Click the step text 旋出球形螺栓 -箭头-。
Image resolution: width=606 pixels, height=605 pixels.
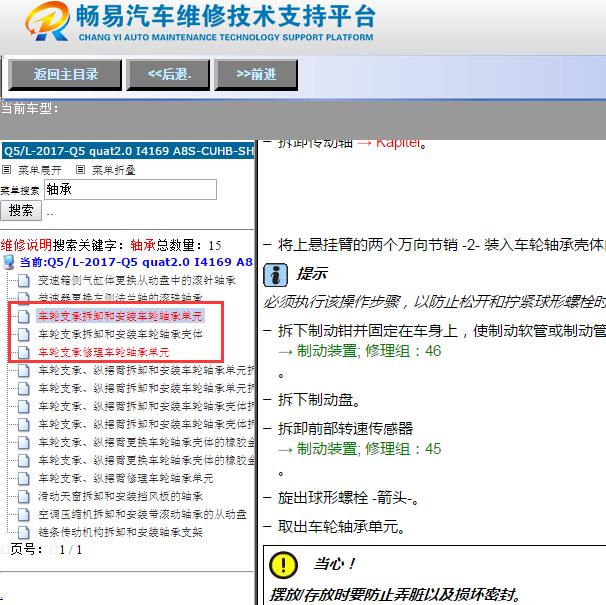click(348, 498)
